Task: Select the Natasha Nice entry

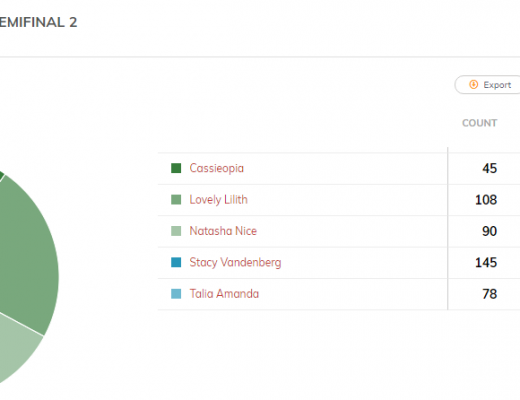Action: (223, 231)
